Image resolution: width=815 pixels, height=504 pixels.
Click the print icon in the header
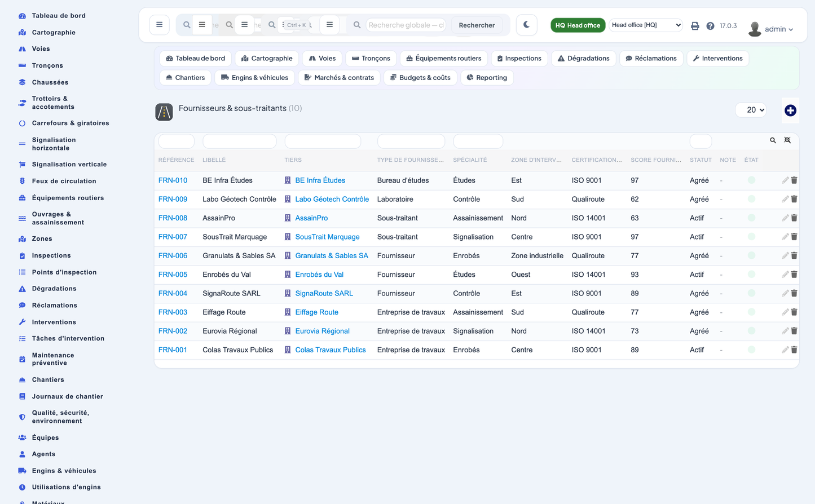point(695,26)
